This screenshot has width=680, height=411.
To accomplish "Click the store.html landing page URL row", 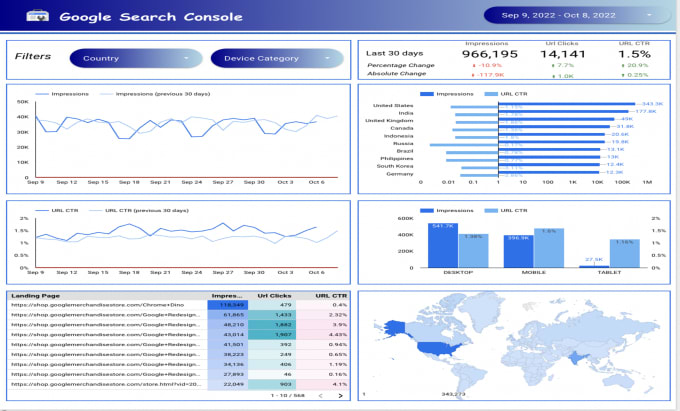I will point(106,384).
